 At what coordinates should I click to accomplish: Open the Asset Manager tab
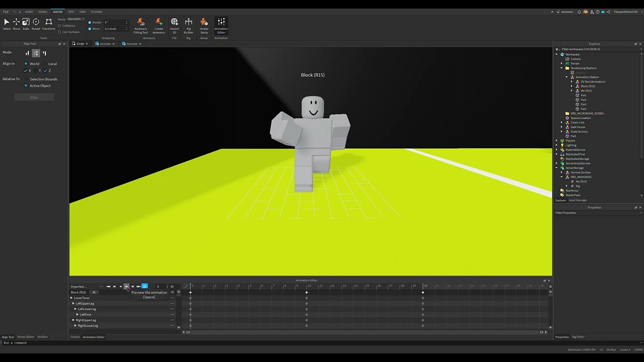pos(578,200)
